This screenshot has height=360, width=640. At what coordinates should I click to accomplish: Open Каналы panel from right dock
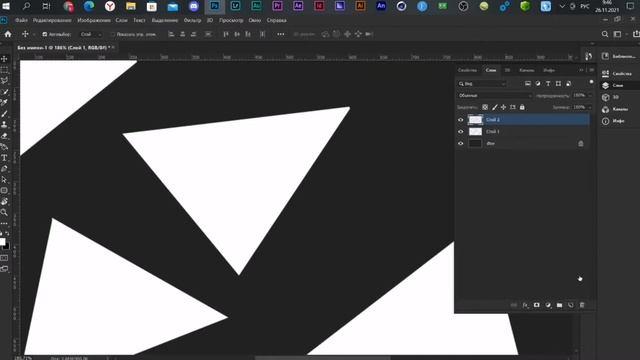point(616,109)
